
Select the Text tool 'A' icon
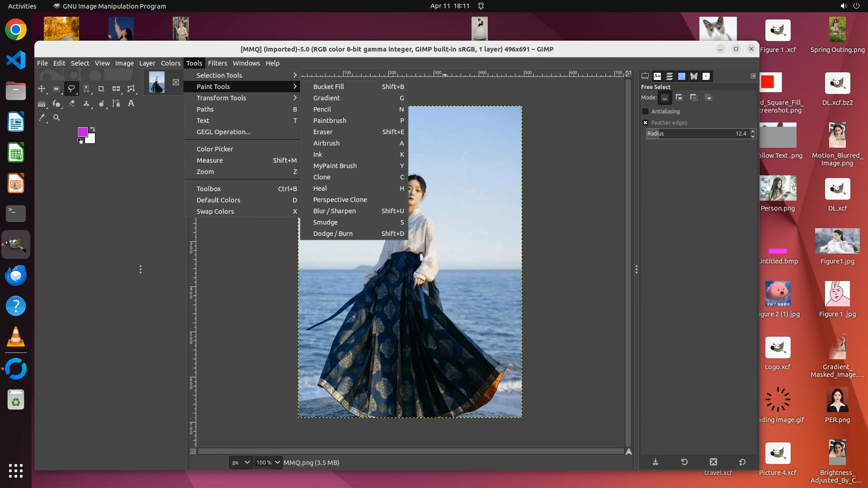coord(131,103)
